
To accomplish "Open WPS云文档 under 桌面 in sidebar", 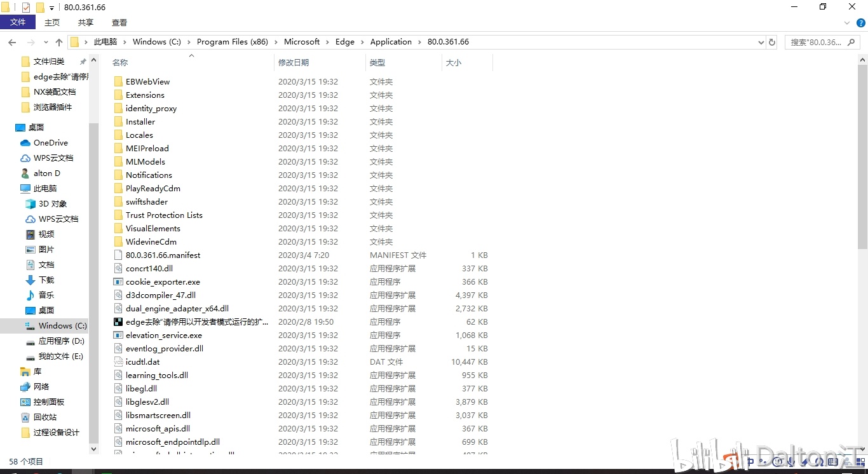I will coord(53,158).
